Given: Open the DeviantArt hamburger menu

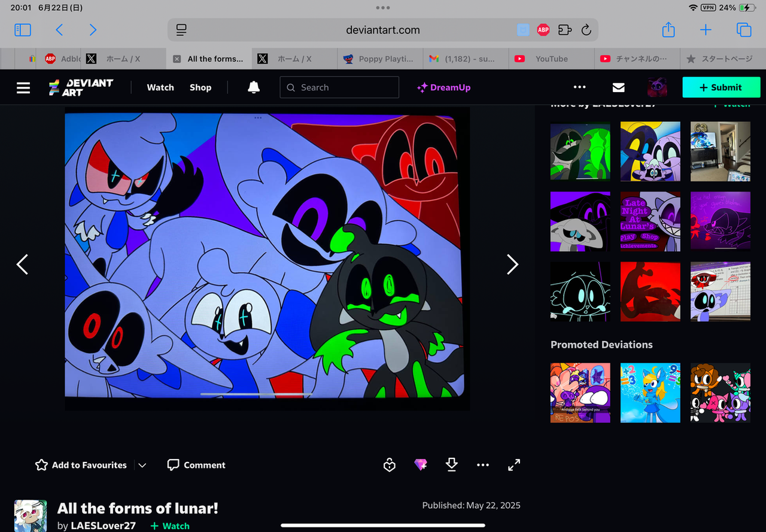Looking at the screenshot, I should (23, 87).
